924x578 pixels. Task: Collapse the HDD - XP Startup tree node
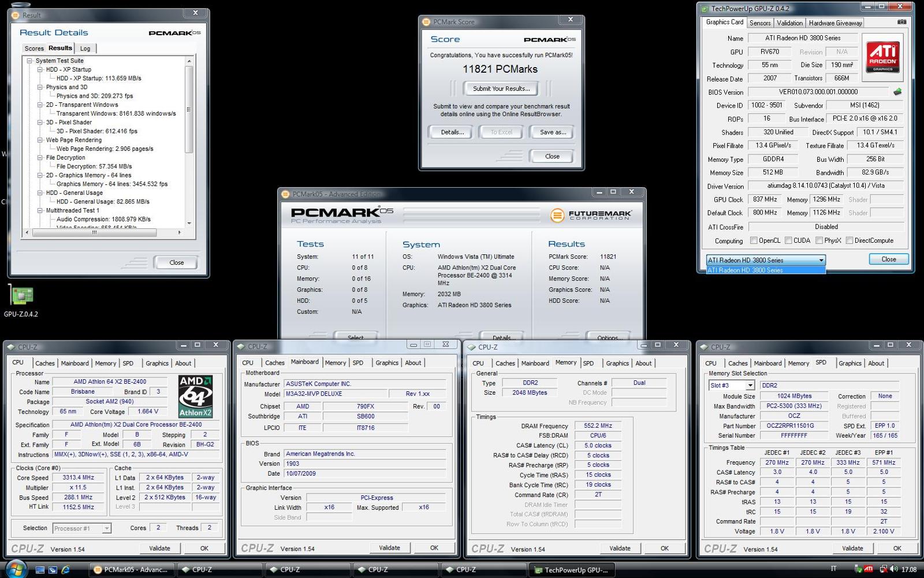(40, 69)
